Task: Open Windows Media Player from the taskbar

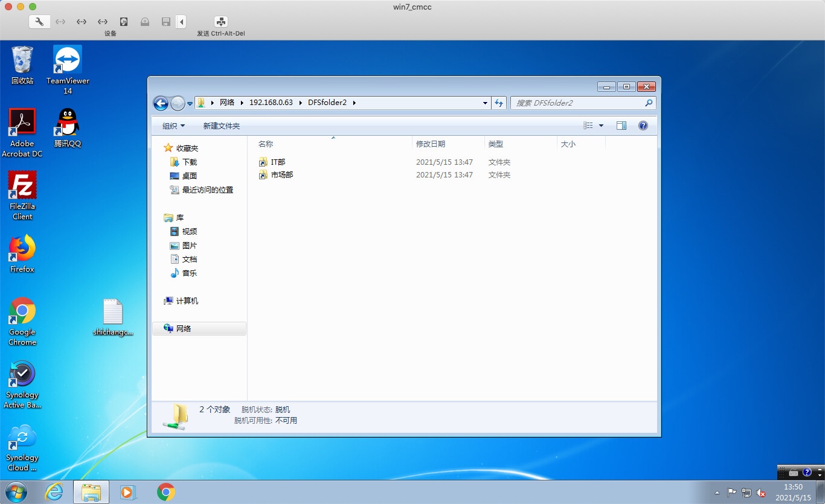Action: (128, 492)
